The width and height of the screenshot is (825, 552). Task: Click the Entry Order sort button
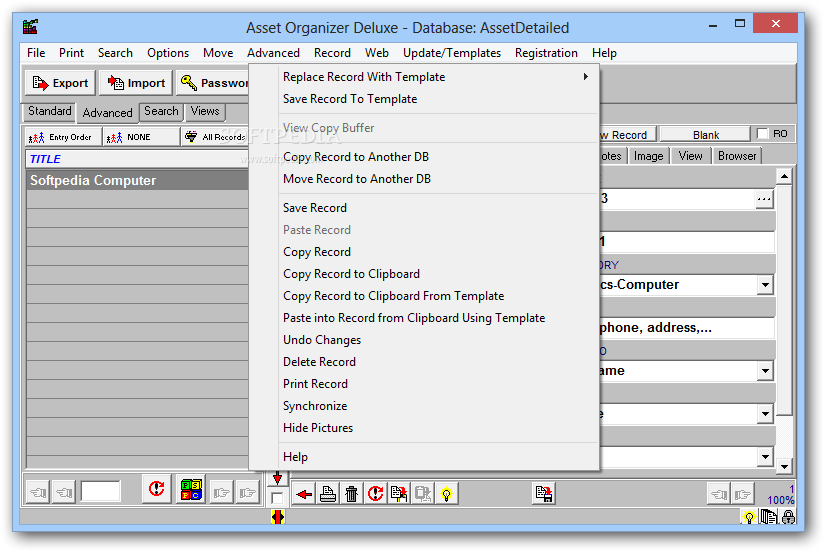pyautogui.click(x=63, y=137)
